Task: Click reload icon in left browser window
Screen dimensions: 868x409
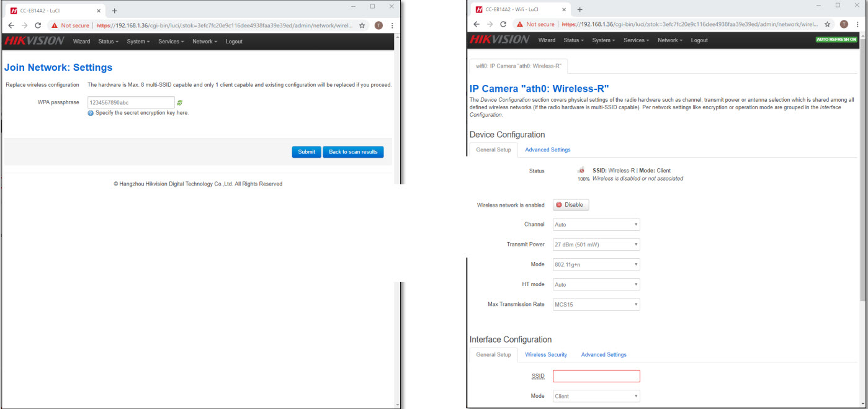Action: coord(38,25)
